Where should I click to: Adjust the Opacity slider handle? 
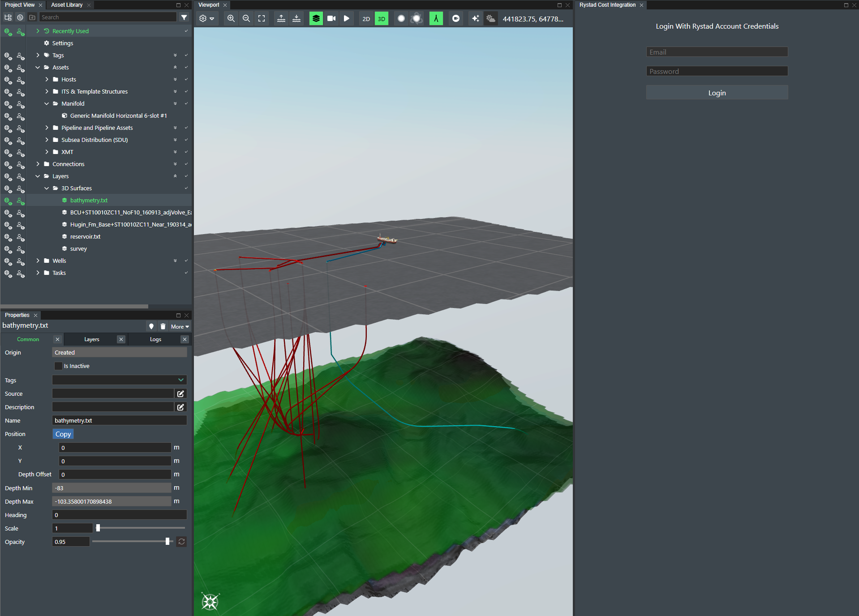[168, 542]
